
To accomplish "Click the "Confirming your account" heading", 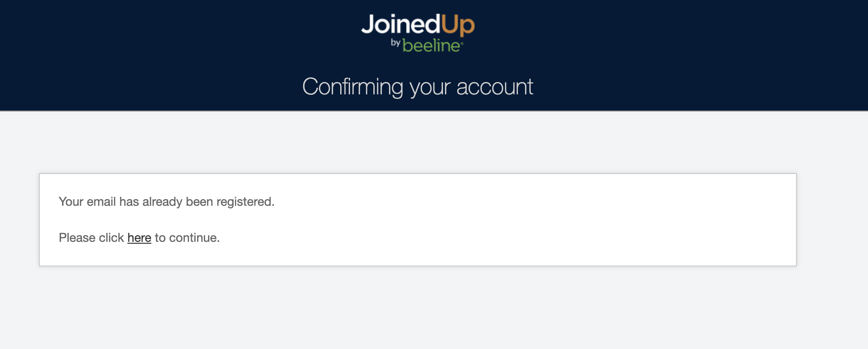I will [417, 87].
